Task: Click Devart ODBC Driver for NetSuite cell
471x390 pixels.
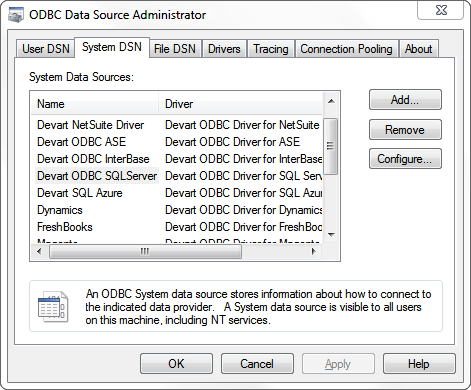Action: point(242,125)
